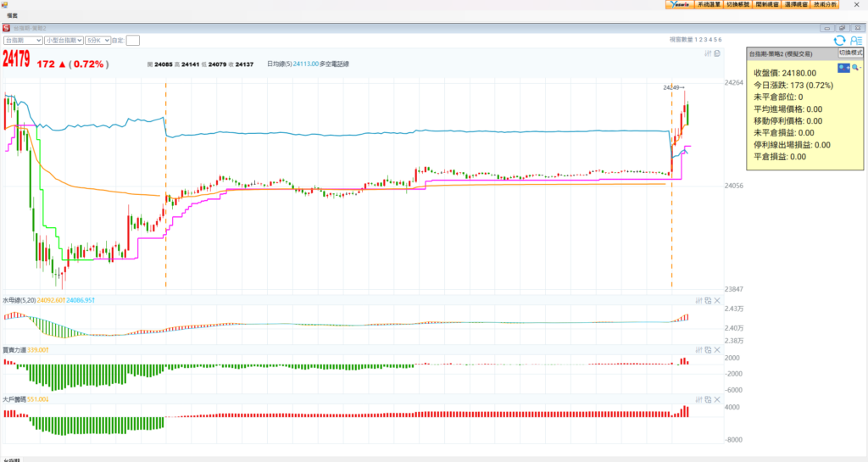Click the 自定 custom period input box
868x462 pixels.
(x=133, y=40)
